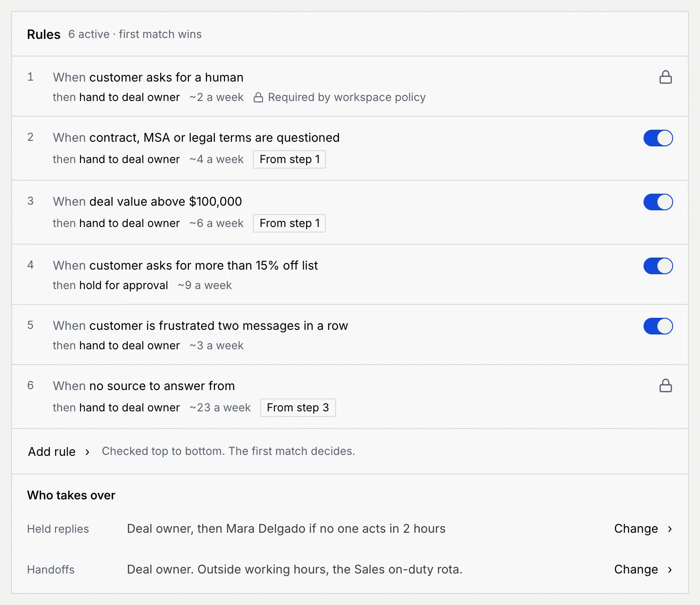
Task: Click 'From step 1' badge on the deal value rule
Action: click(x=289, y=223)
